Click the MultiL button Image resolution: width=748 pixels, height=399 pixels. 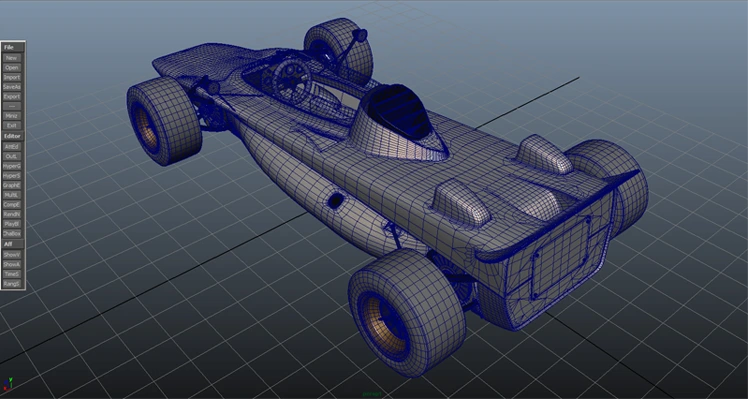11,195
